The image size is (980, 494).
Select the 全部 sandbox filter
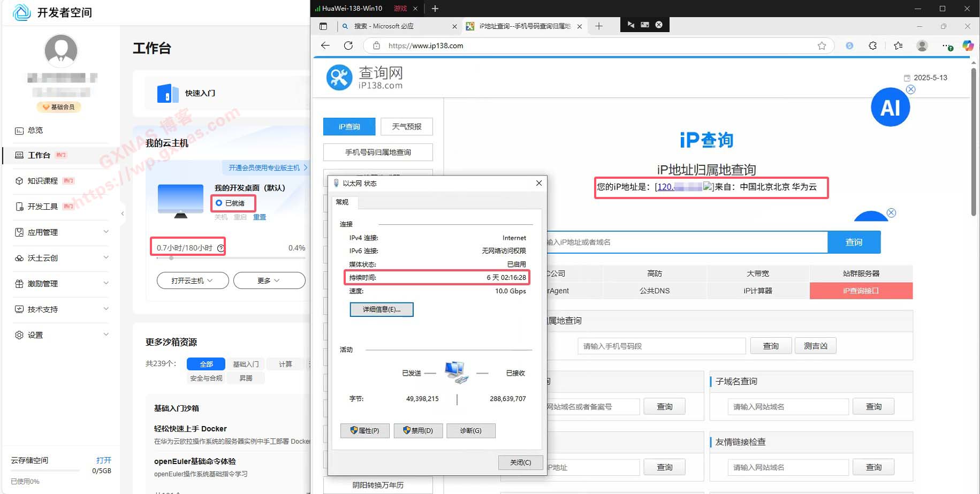point(206,364)
